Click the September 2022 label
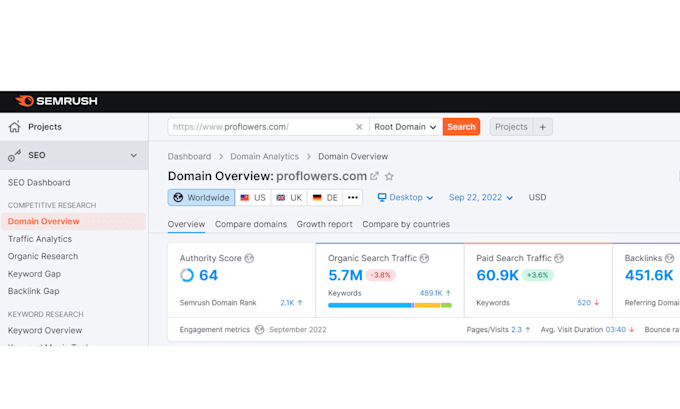The width and height of the screenshot is (680, 409). point(298,330)
